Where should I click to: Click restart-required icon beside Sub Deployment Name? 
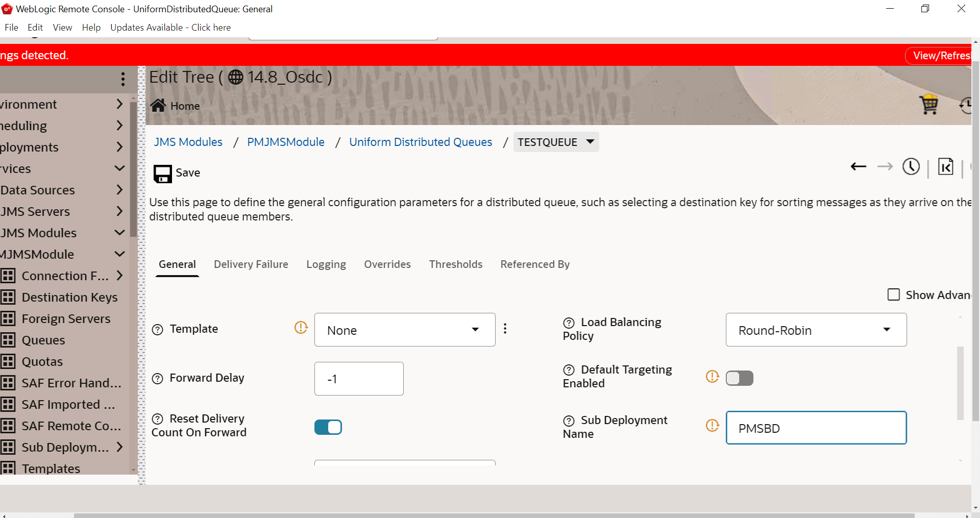(713, 425)
